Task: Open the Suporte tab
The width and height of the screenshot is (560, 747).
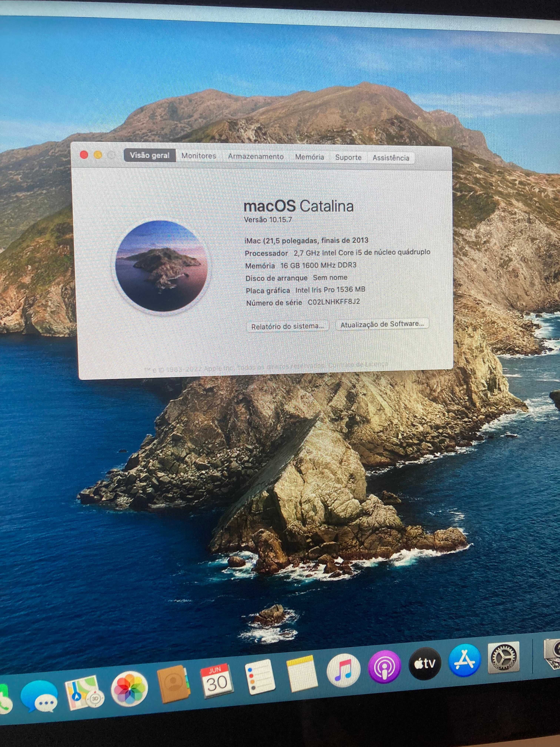Action: pos(348,157)
